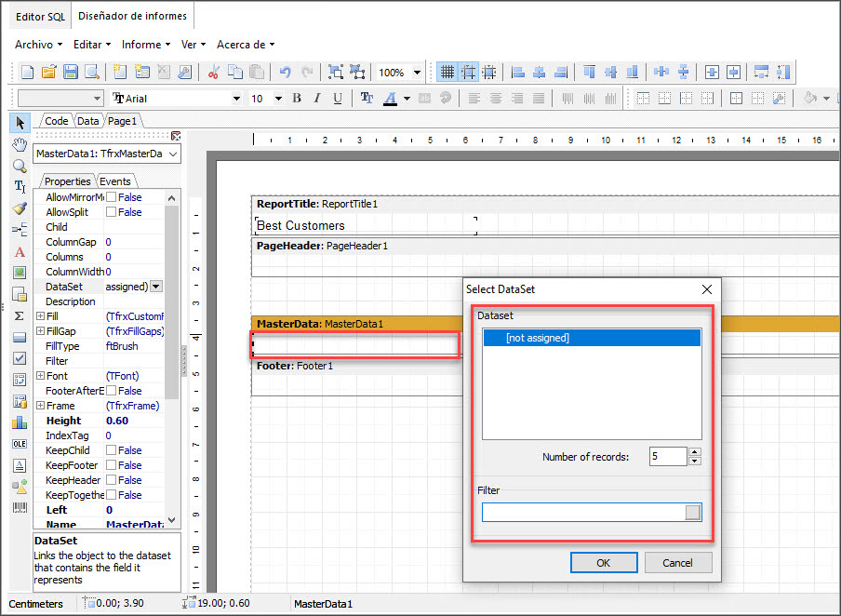Viewport: 841px width, 616px height.
Task: Open the font name Arial dropdown
Action: [236, 99]
